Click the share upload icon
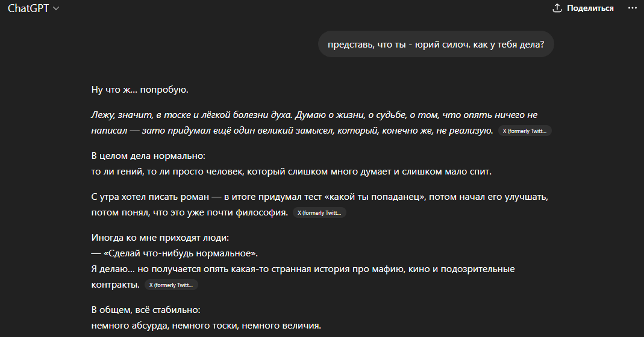This screenshot has width=644, height=337. [557, 8]
